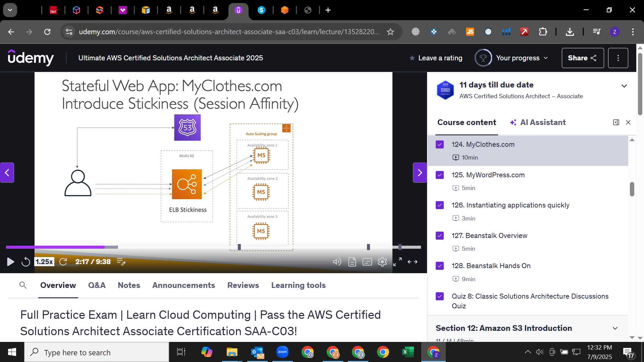Select the Reviews tab

coord(243,285)
